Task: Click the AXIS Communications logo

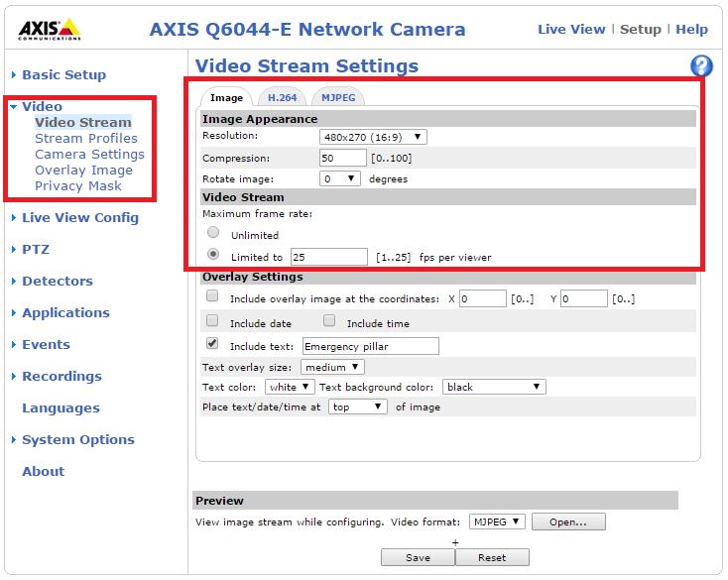Action: tap(48, 30)
